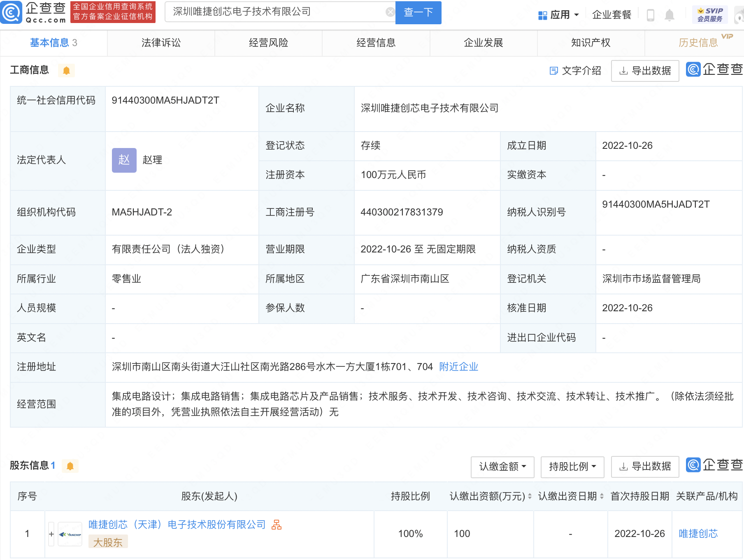Open the 附近企业 link

[458, 367]
